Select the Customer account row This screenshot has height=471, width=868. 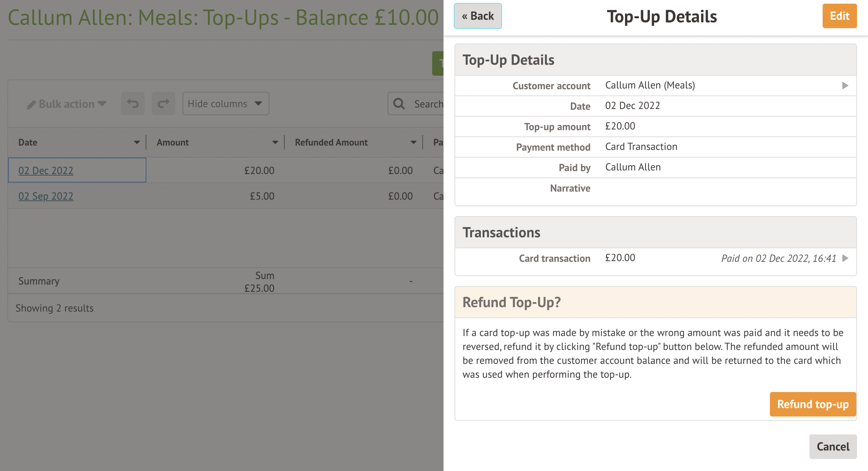click(x=655, y=86)
